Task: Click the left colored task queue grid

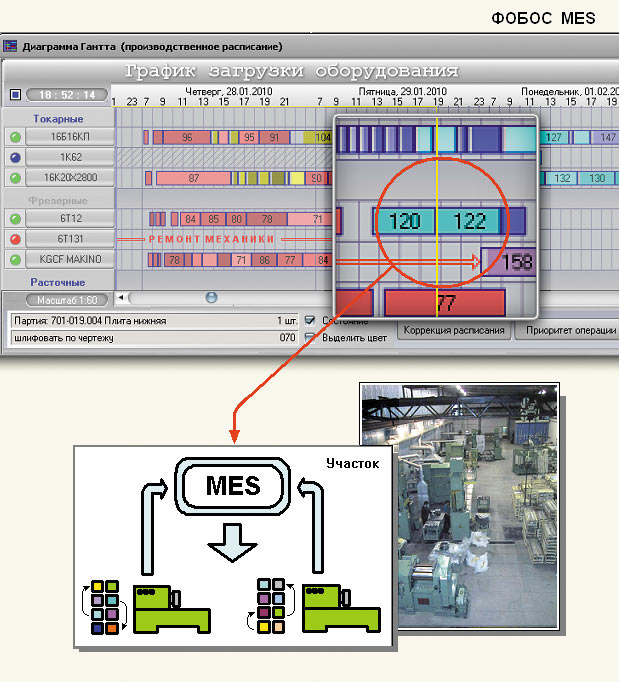Action: click(x=105, y=607)
